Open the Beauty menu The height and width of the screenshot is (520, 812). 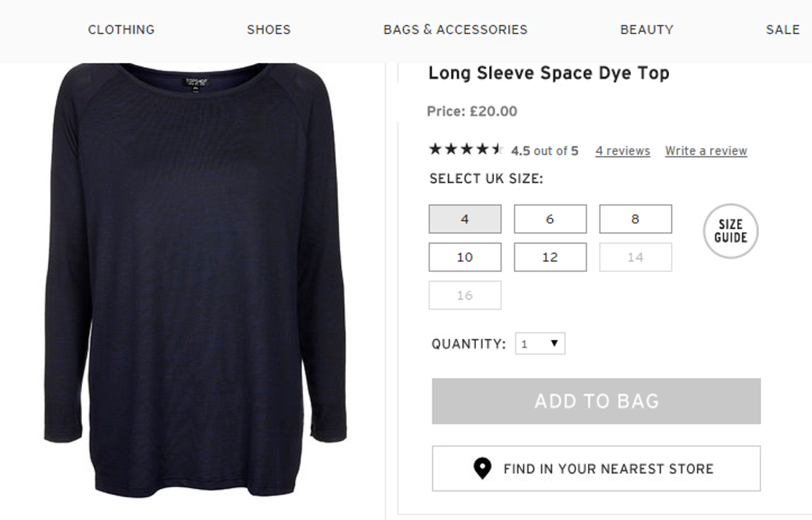coord(647,29)
